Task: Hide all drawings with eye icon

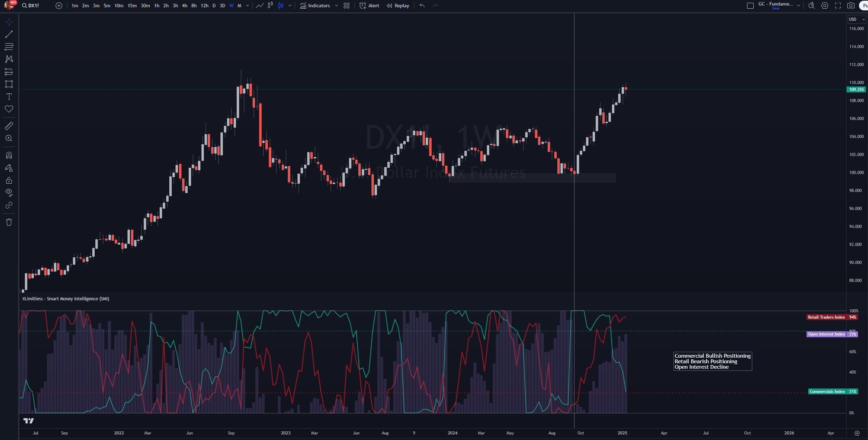Action: pyautogui.click(x=9, y=192)
